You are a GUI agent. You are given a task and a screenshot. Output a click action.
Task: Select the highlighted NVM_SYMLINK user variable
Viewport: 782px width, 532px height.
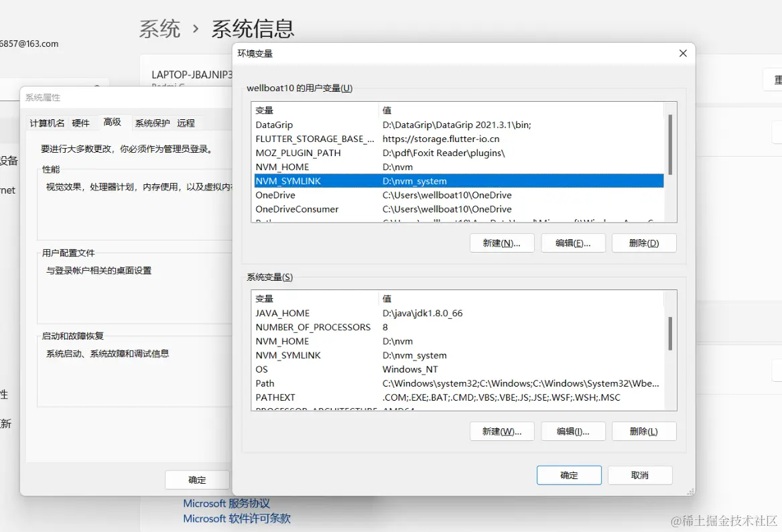(x=458, y=181)
